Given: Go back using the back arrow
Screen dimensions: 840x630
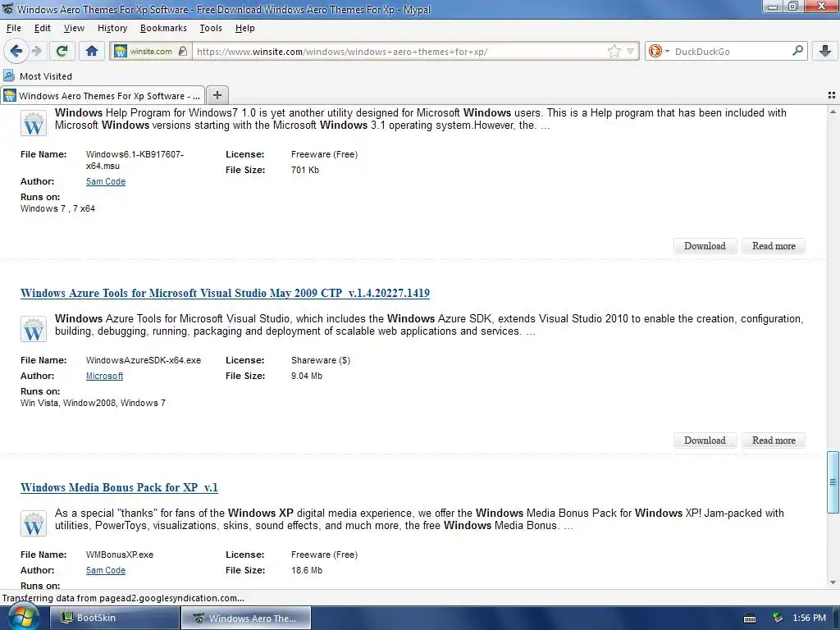Looking at the screenshot, I should point(16,51).
